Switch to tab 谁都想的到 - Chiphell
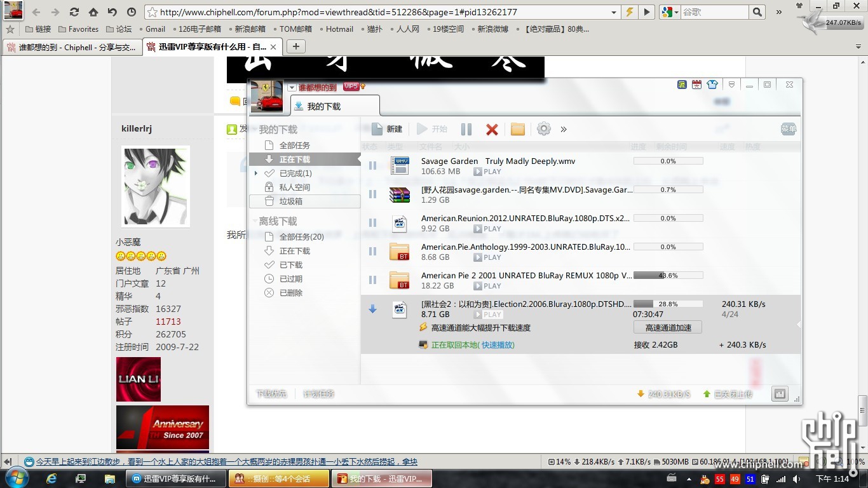Image resolution: width=868 pixels, height=488 pixels. (72, 47)
